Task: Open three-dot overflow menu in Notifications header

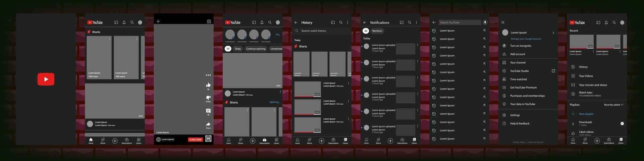Action: click(417, 22)
